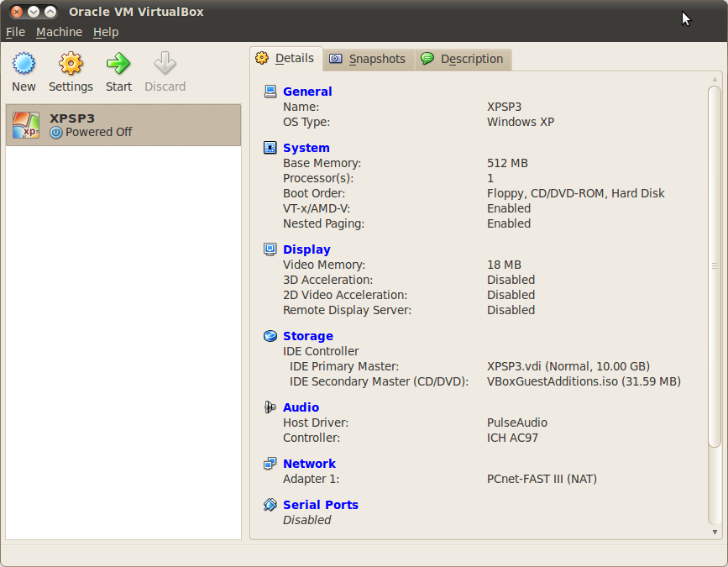
Task: Open the Audio settings link
Action: (301, 407)
